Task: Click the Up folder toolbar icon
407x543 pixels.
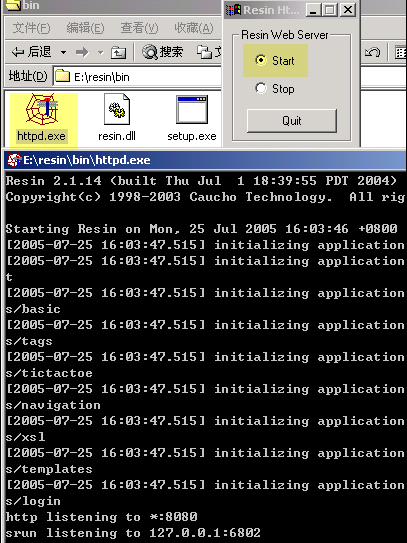Action: (x=118, y=53)
